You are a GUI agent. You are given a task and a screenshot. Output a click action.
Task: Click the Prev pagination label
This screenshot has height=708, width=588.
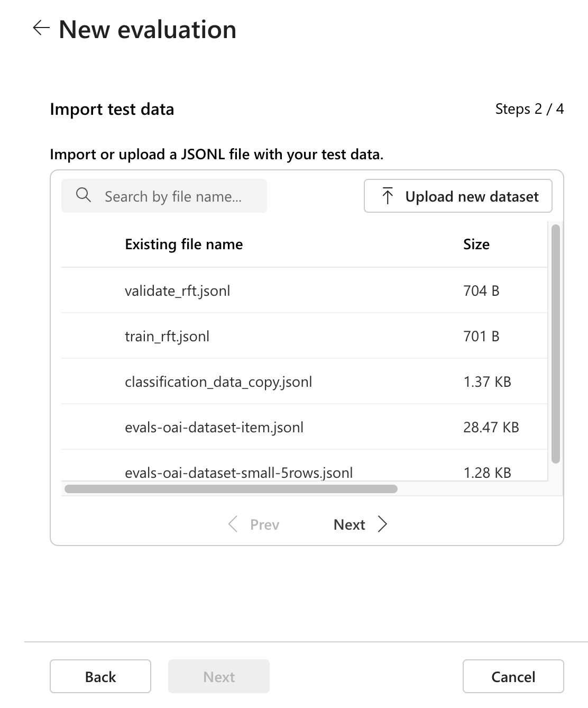(264, 524)
